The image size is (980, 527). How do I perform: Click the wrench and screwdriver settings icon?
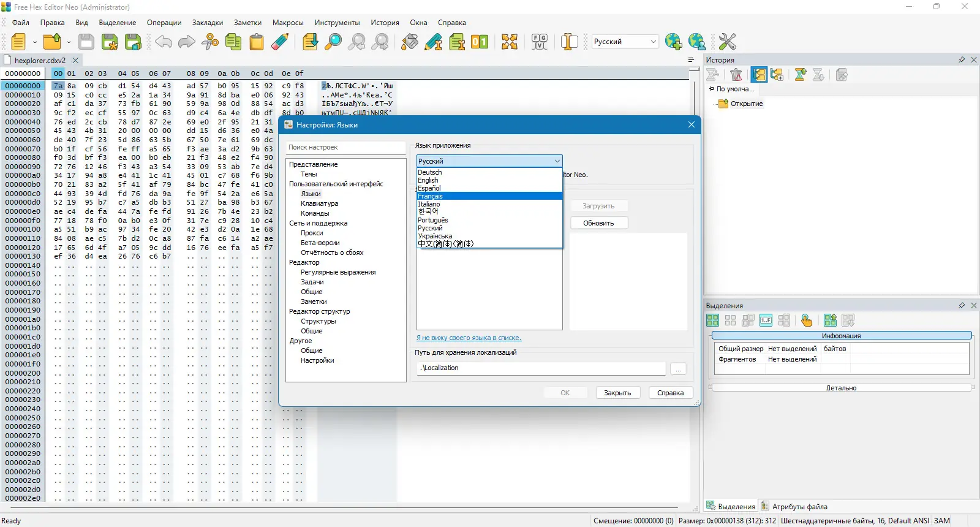point(727,42)
